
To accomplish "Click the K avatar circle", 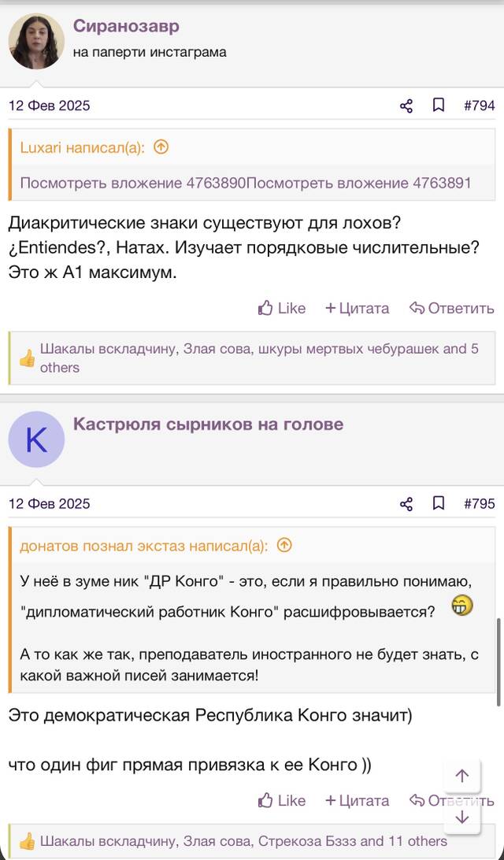I will click(36, 439).
